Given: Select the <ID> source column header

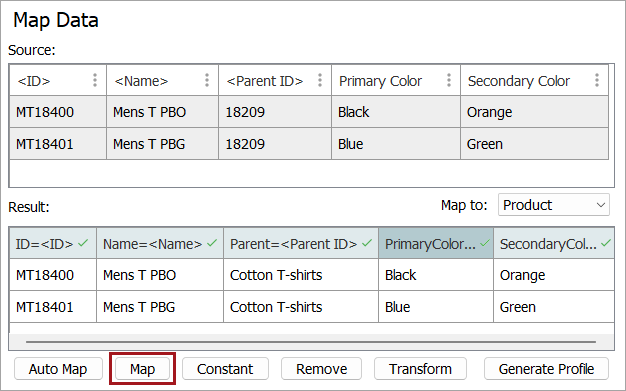Looking at the screenshot, I should pyautogui.click(x=58, y=80).
